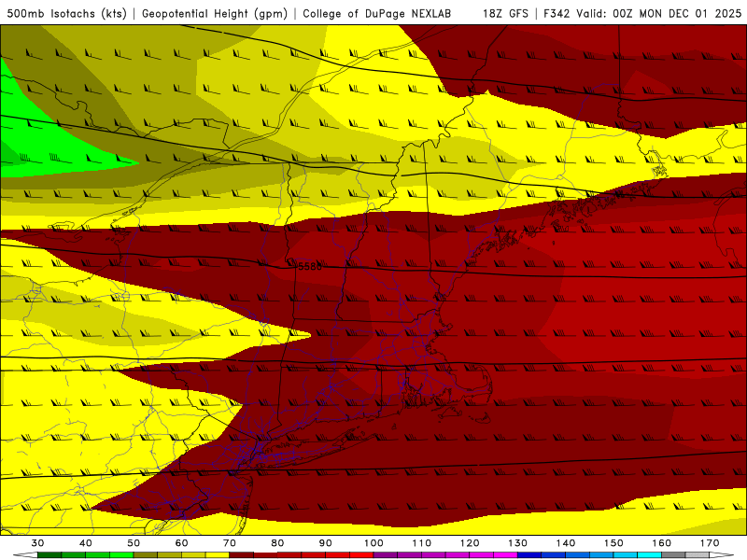747x560 pixels.
Task: Click the 150 value on the legend
Action: point(613,543)
